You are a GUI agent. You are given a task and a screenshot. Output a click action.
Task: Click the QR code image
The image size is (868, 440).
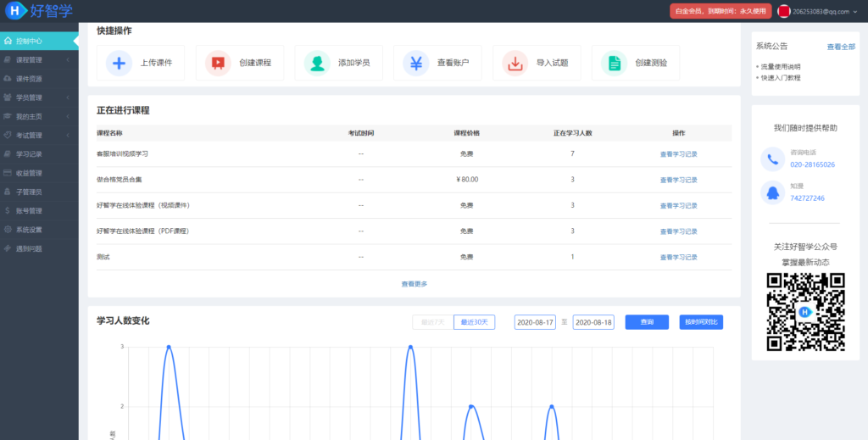tap(805, 312)
